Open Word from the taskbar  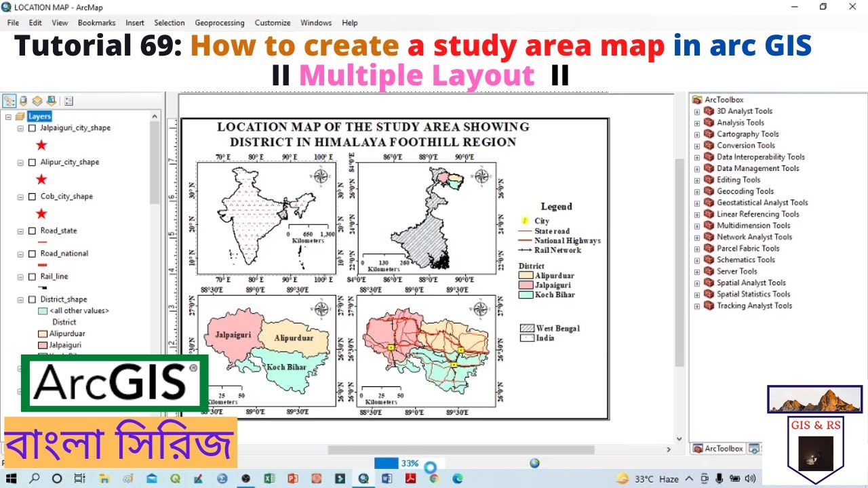[x=387, y=479]
